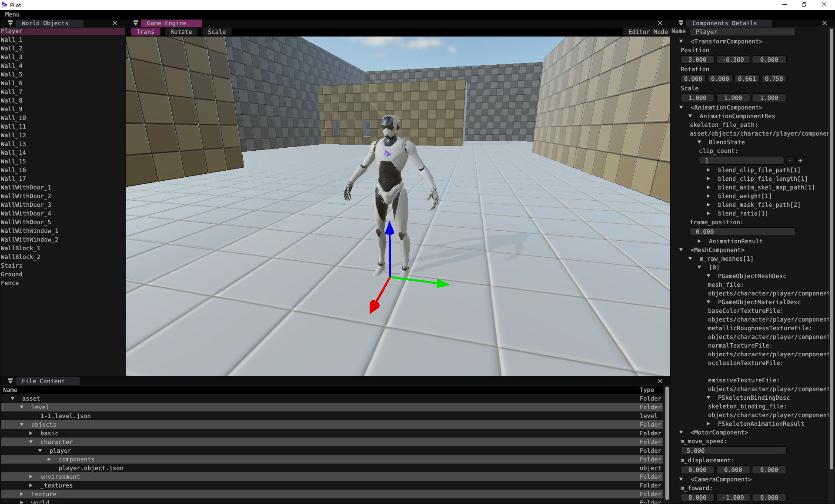Collapse the AnimationComponentRes node
This screenshot has width=835, height=504.
(x=690, y=116)
